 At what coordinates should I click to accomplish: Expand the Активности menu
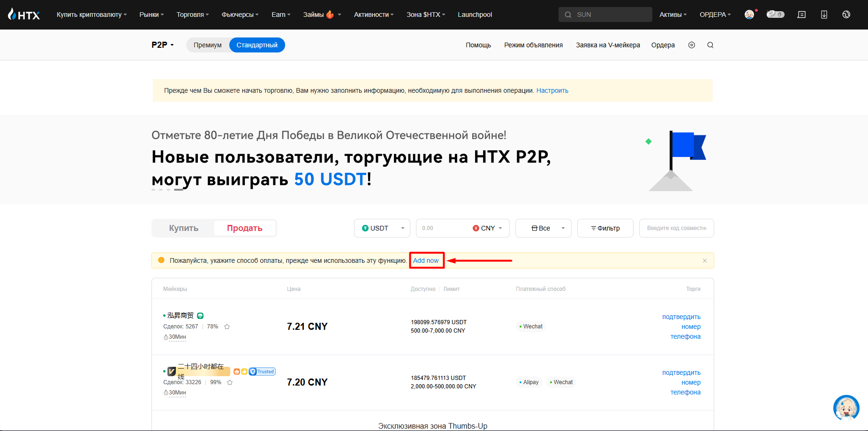coord(374,15)
